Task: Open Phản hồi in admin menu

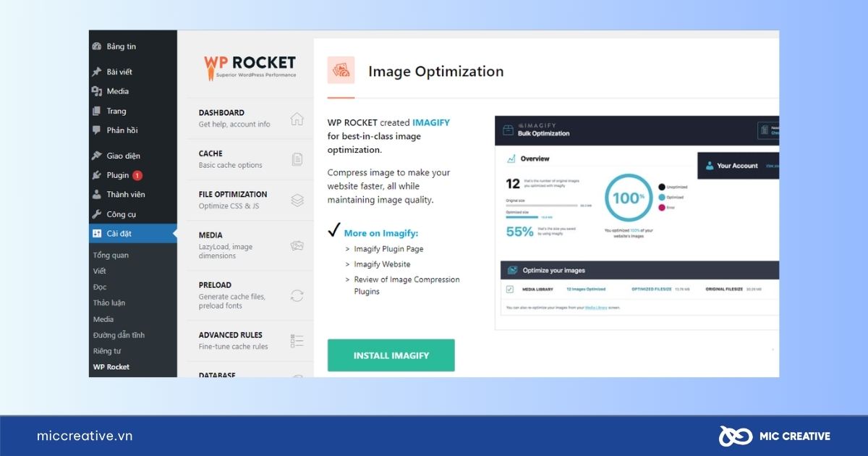Action: tap(122, 130)
